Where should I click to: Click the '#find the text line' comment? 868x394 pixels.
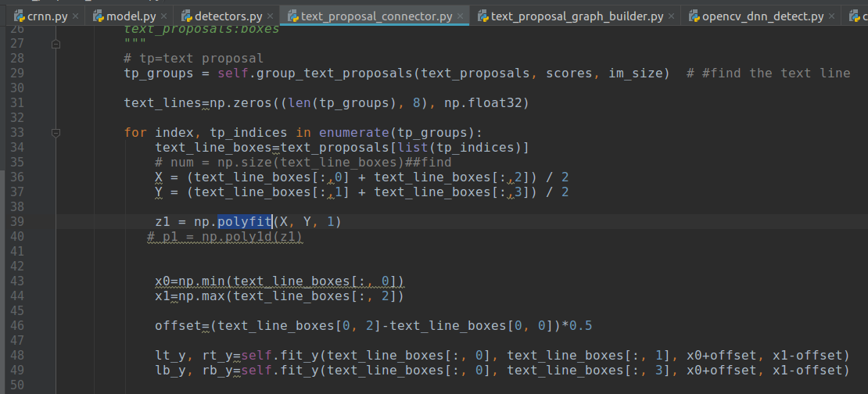[776, 73]
